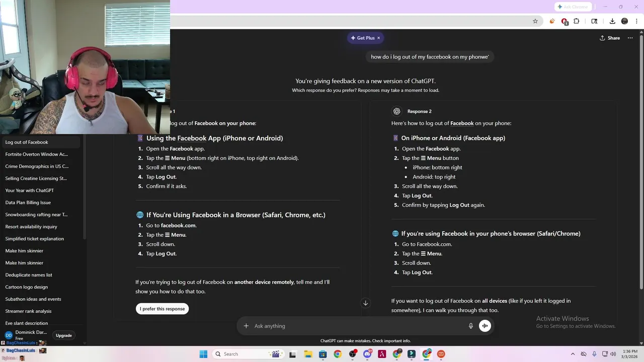The height and width of the screenshot is (362, 644).
Task: Open the Data Plan Billing Issue chat
Action: click(40, 203)
